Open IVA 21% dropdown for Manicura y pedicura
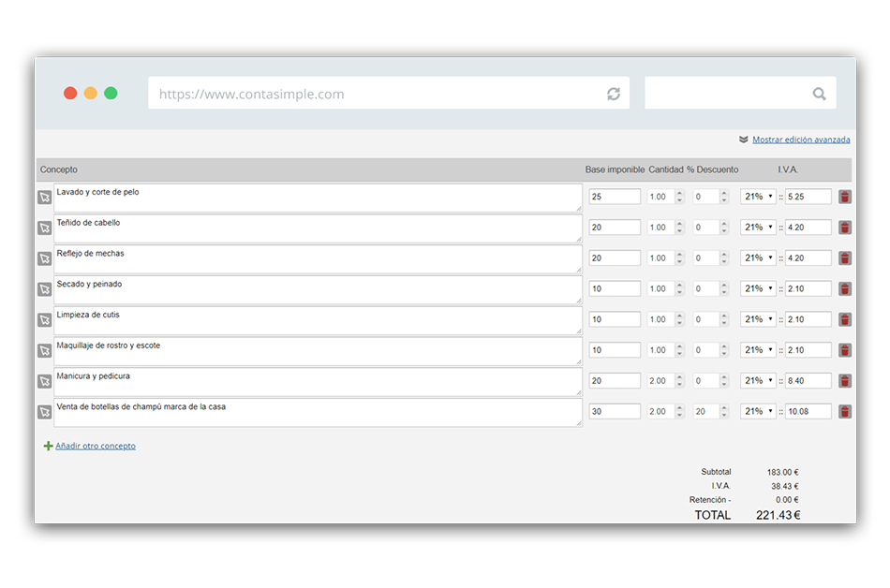 pos(758,380)
